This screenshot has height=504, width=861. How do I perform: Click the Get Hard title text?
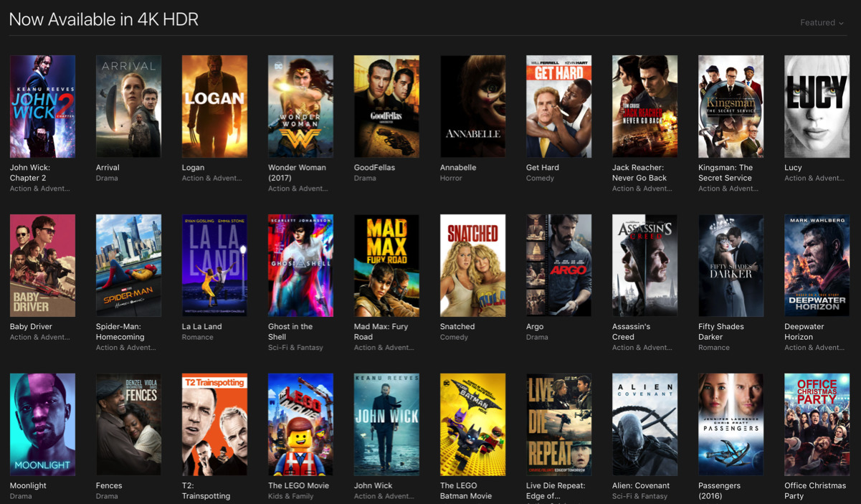542,168
